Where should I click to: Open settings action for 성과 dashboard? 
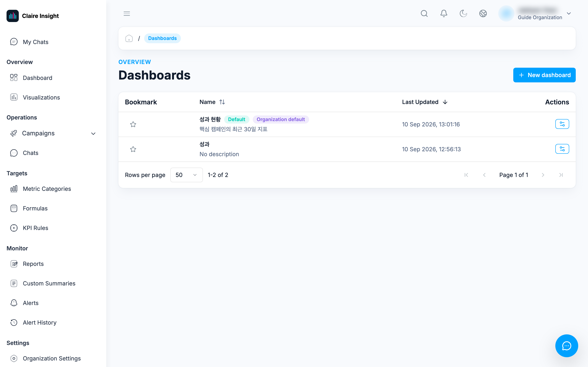coord(562,149)
